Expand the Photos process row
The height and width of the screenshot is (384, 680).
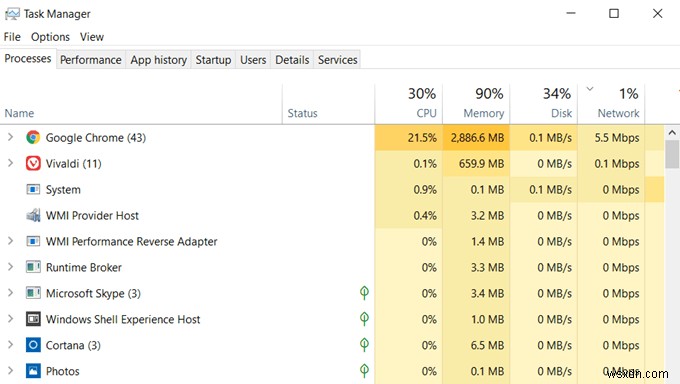point(10,371)
